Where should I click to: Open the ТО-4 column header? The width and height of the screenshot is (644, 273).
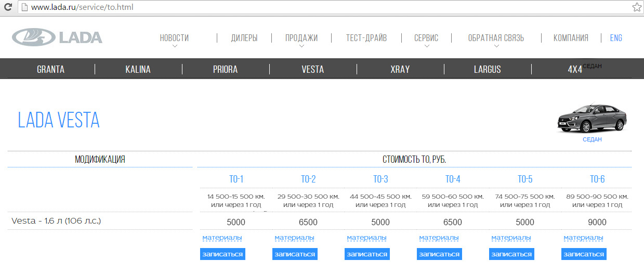(453, 179)
